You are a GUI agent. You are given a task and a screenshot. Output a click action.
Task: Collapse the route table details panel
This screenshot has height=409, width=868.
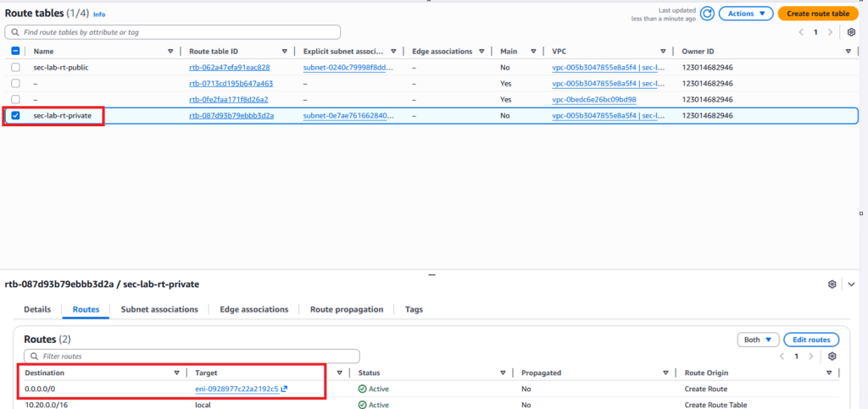(x=851, y=284)
